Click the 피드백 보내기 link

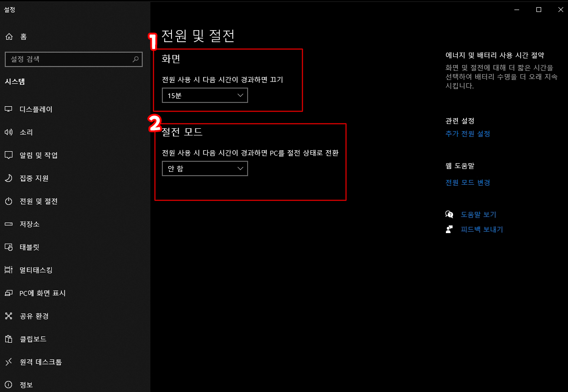click(x=482, y=229)
